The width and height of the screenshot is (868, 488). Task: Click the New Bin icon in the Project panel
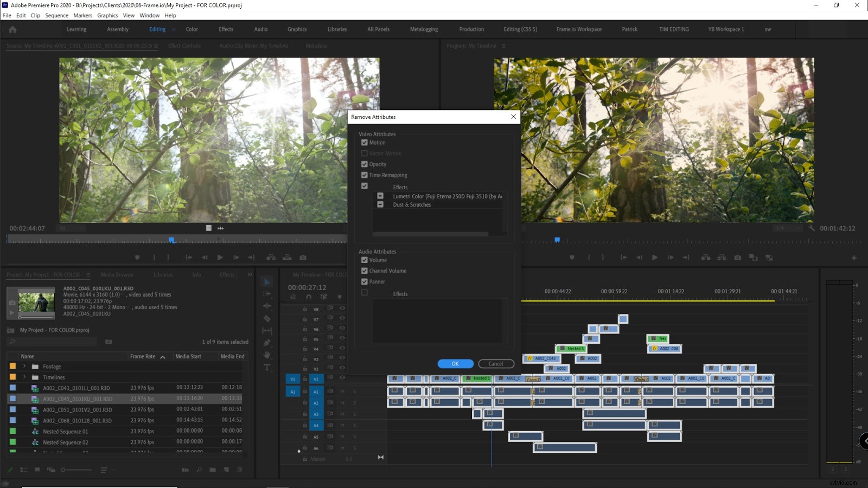pos(213,470)
